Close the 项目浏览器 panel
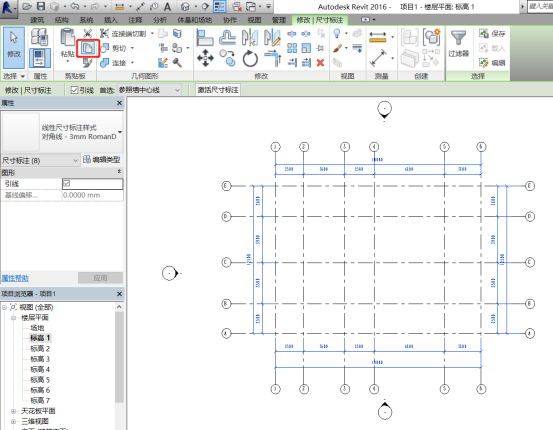The height and width of the screenshot is (430, 553). click(119, 294)
